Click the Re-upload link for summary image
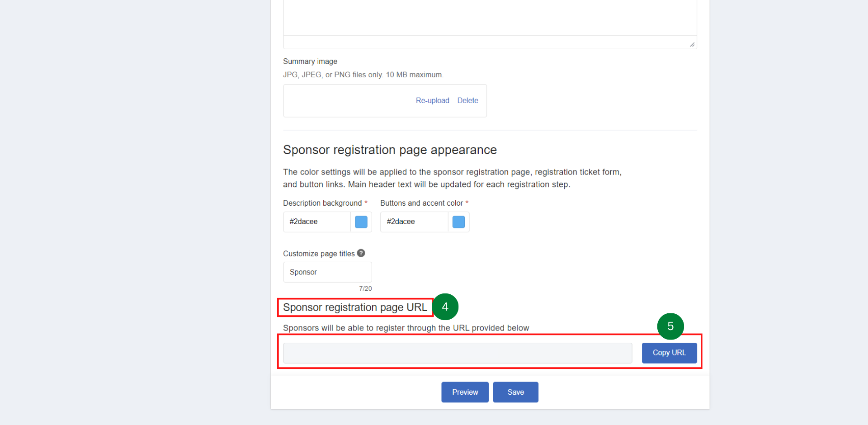This screenshot has width=868, height=425. [x=432, y=100]
